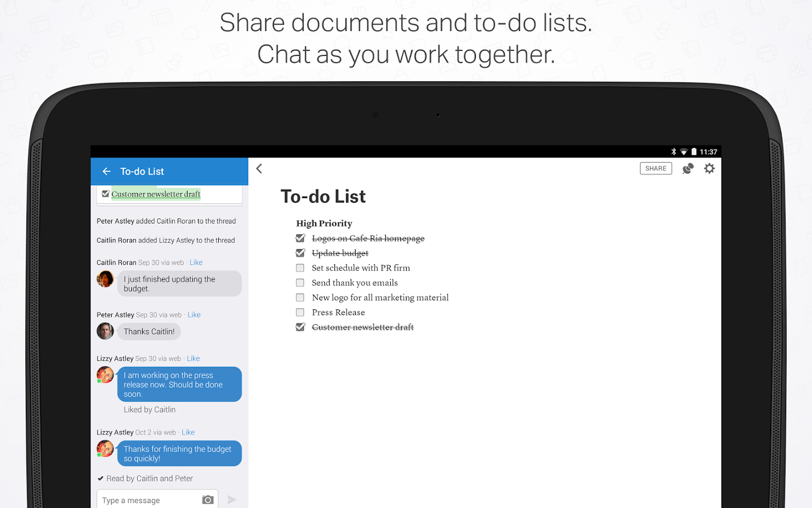
Task: Tap Lizzy Astley's avatar by press release message
Action: (105, 375)
